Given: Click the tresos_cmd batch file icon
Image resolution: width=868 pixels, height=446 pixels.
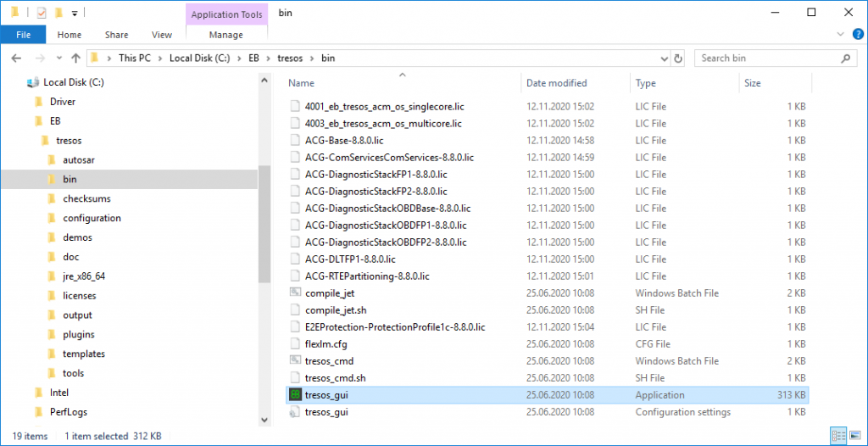Looking at the screenshot, I should pos(295,361).
